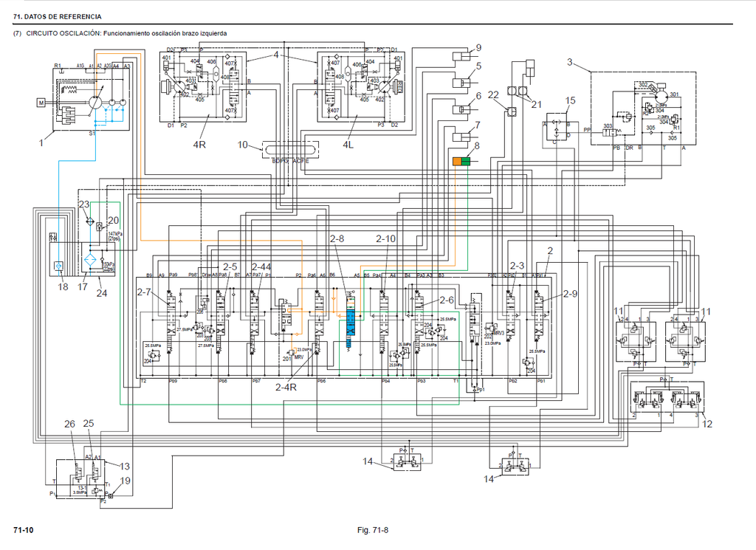Click the number '1' pump unit label
The height and width of the screenshot is (550, 756).
41,142
